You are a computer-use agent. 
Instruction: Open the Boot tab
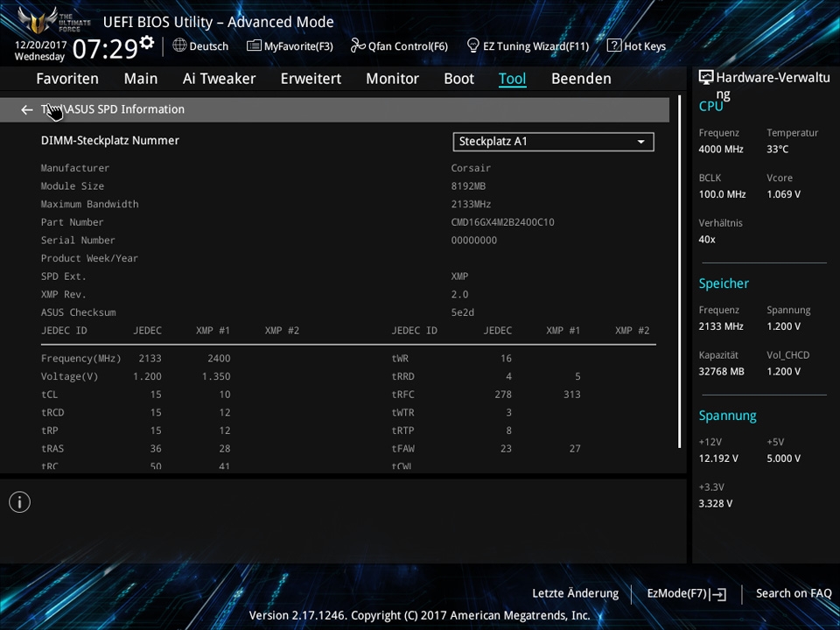459,79
